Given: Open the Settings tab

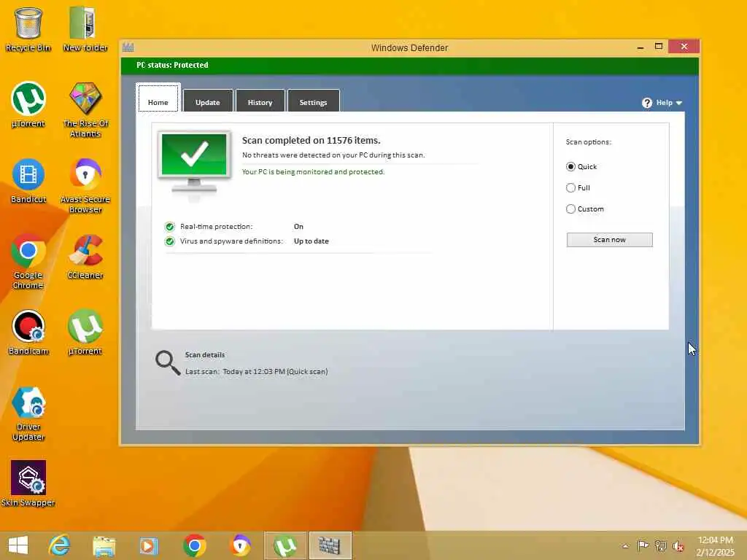Looking at the screenshot, I should [314, 101].
